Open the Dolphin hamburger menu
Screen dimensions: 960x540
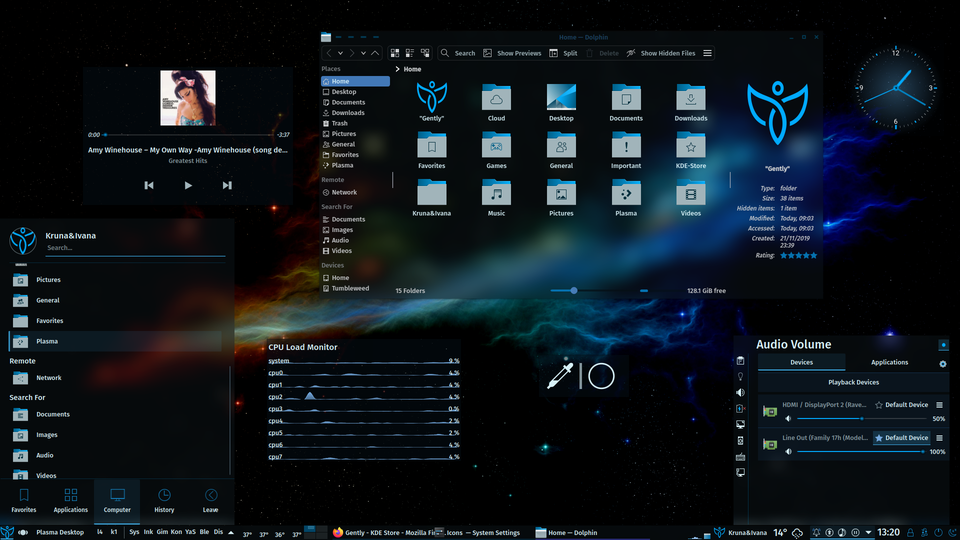point(708,53)
